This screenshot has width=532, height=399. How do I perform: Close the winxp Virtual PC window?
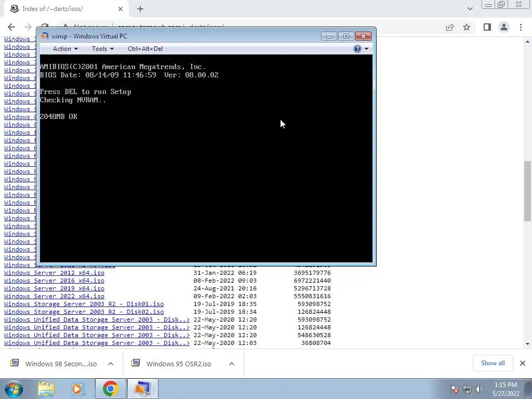[x=363, y=36]
